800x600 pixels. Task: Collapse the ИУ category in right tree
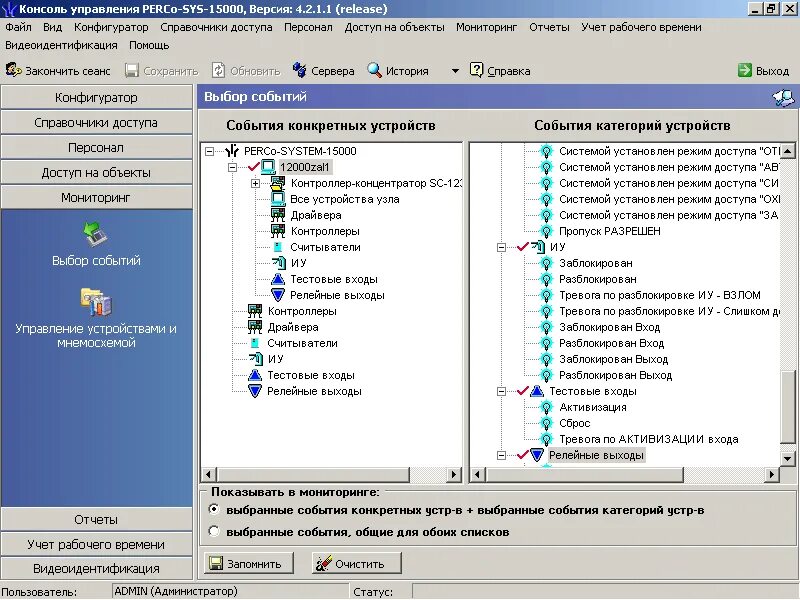click(x=502, y=247)
